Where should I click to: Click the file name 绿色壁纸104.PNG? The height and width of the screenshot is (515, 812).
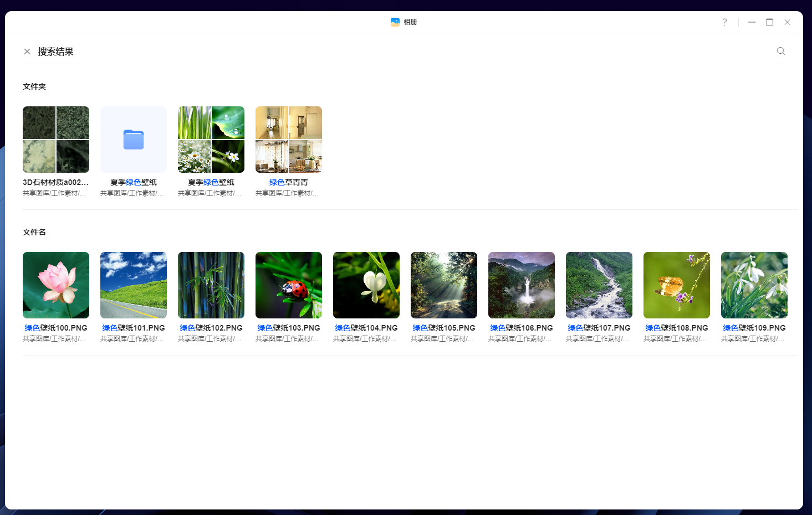[366, 328]
